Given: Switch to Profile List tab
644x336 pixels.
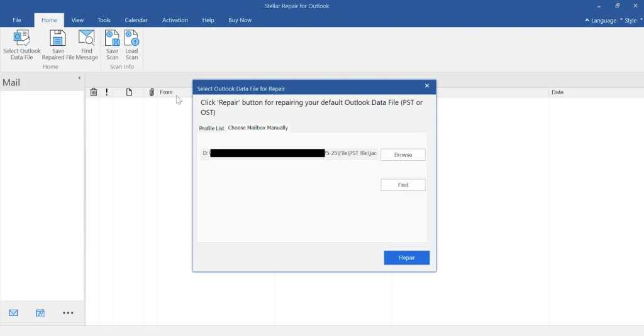Looking at the screenshot, I should (211, 128).
